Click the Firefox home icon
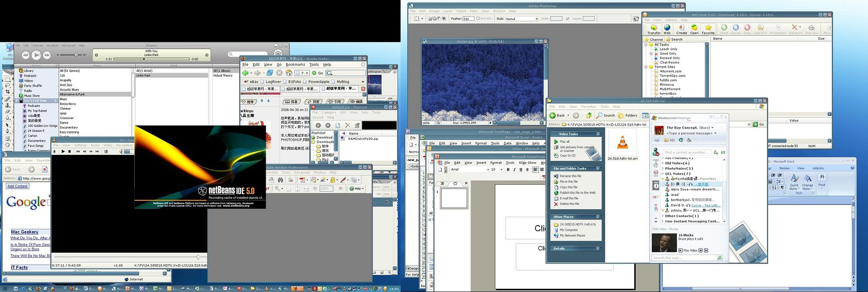The image size is (868, 292). [289, 73]
